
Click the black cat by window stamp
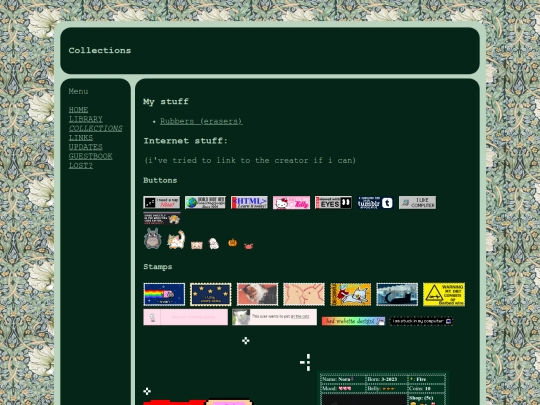397,294
